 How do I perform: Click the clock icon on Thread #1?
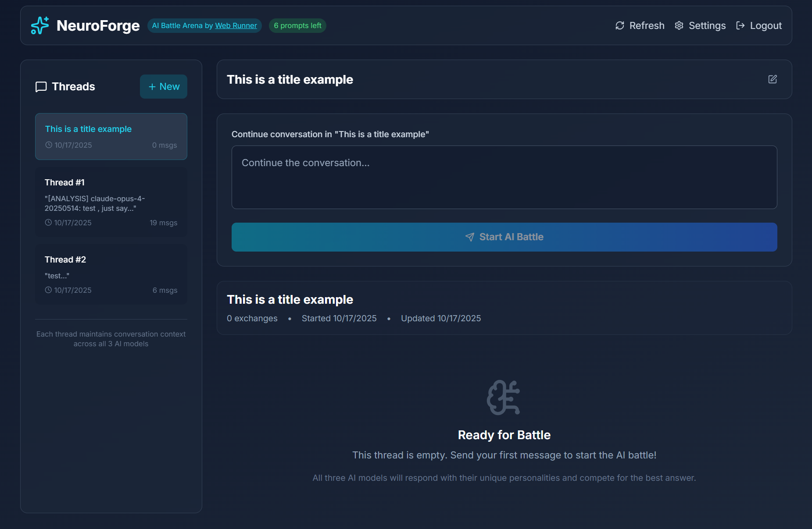tap(49, 222)
